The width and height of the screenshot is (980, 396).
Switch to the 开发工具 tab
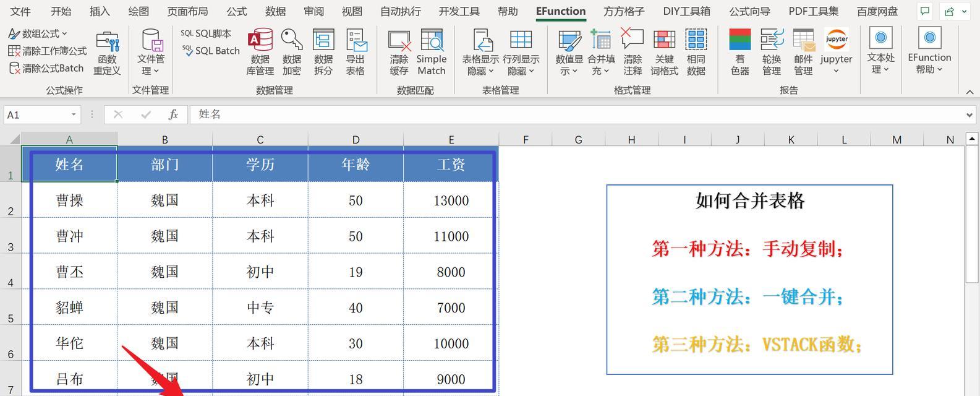(x=459, y=11)
